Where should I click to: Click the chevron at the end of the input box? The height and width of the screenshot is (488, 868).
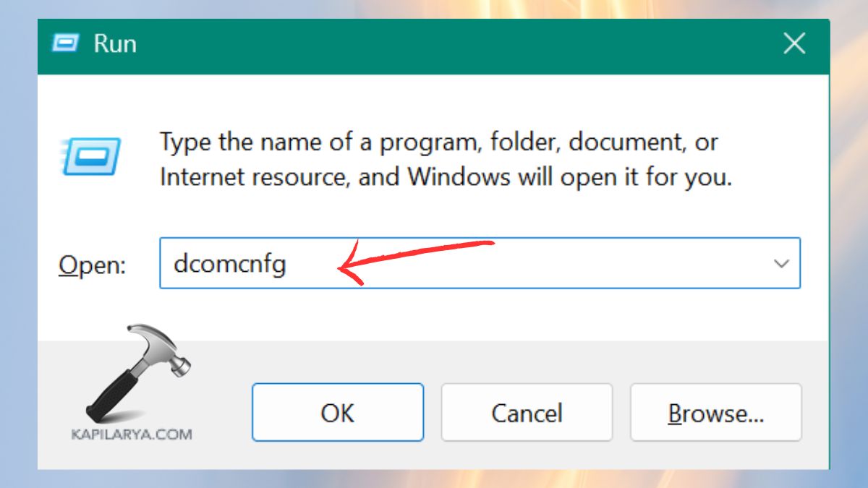click(x=782, y=264)
